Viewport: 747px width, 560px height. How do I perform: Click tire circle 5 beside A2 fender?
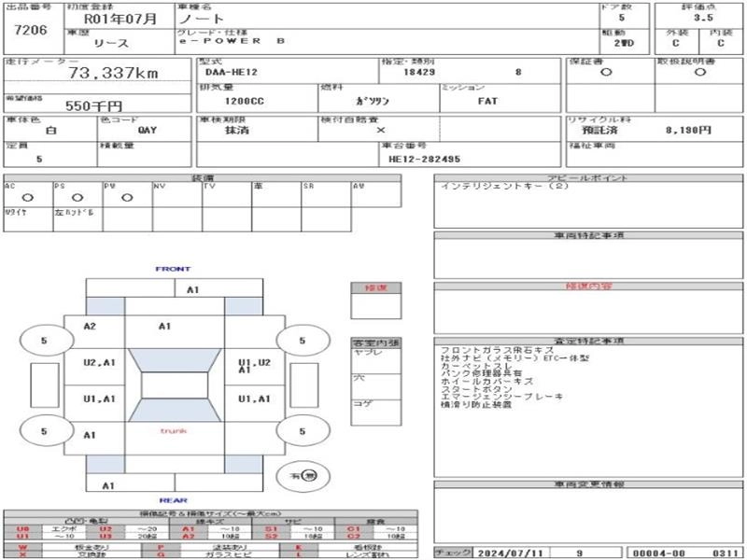click(46, 341)
